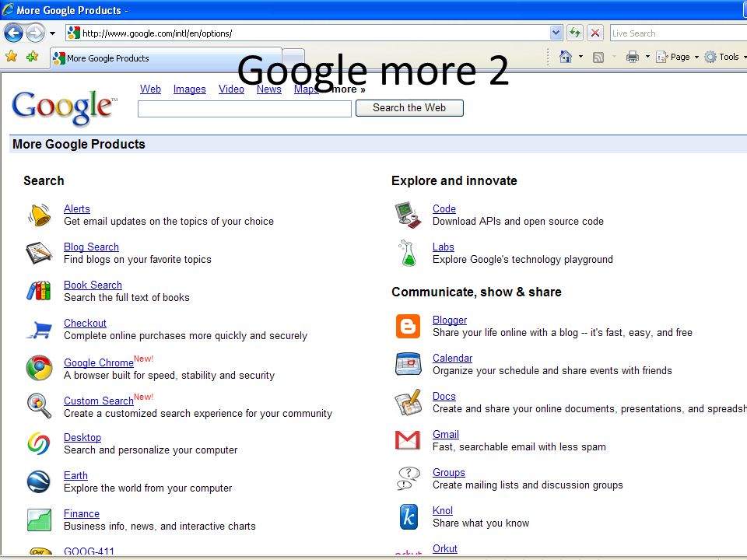Open the News search link

[x=269, y=89]
